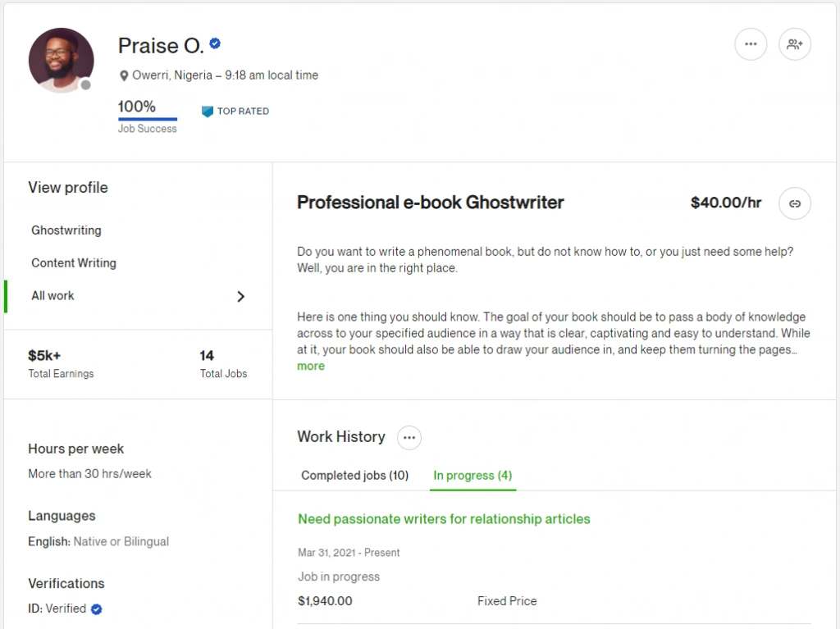Screen dimensions: 840x629
Task: Click the location pin icon near Owerri
Action: point(124,76)
